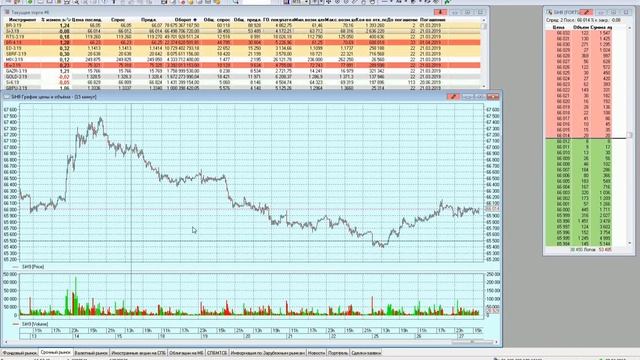Open Информация по Зарубежным рынкам tab

[x=267, y=353]
